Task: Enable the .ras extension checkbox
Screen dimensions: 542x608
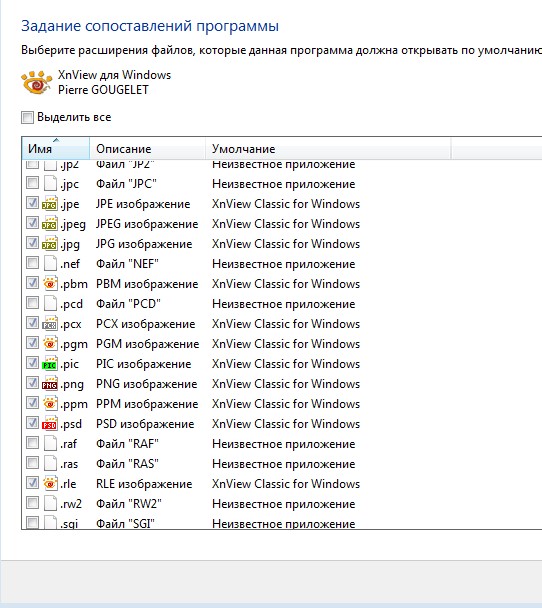Action: [x=32, y=463]
